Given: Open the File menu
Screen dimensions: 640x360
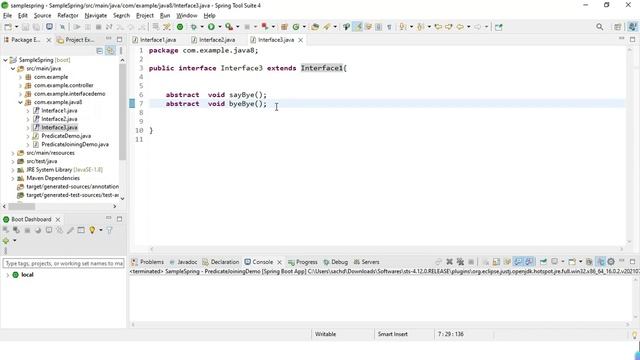Looking at the screenshot, I should 7,16.
